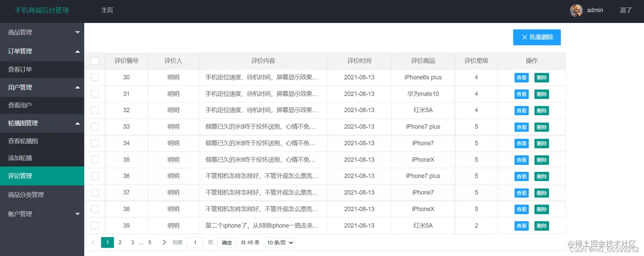The width and height of the screenshot is (644, 256).
Task: Click the 批量删除 button
Action: 537,37
